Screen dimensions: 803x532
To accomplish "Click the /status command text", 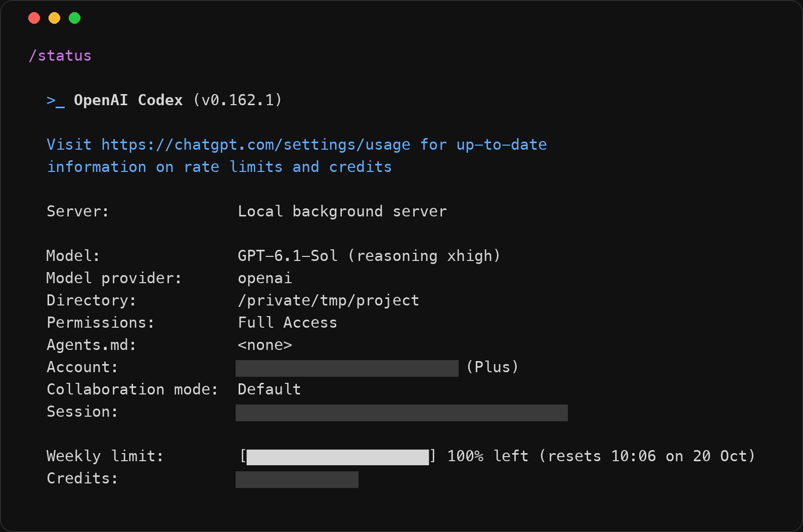I will [x=60, y=56].
